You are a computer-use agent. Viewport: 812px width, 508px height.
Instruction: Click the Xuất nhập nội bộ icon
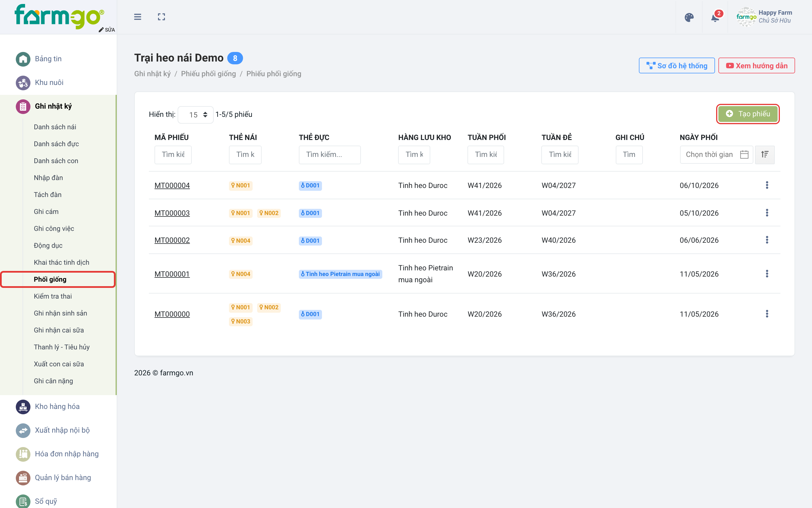23,430
